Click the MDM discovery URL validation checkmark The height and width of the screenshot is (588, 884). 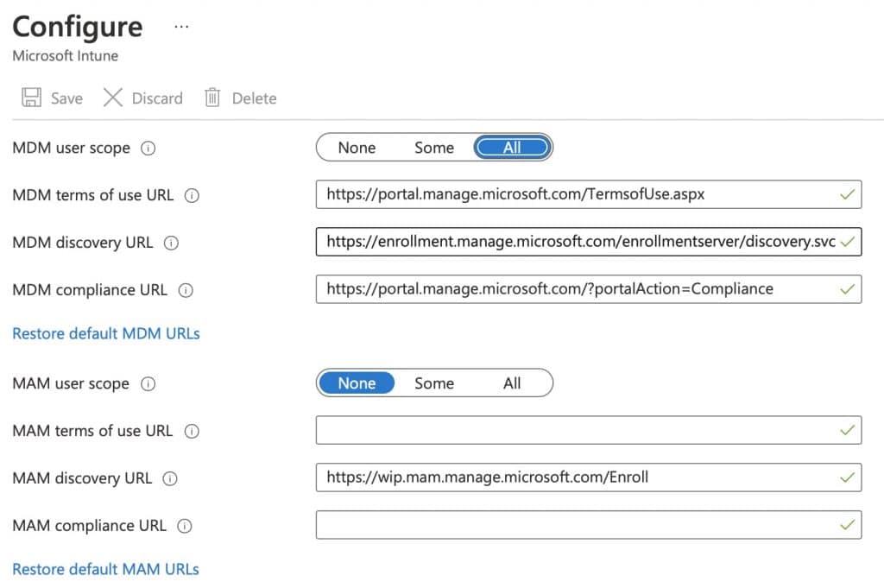click(848, 243)
